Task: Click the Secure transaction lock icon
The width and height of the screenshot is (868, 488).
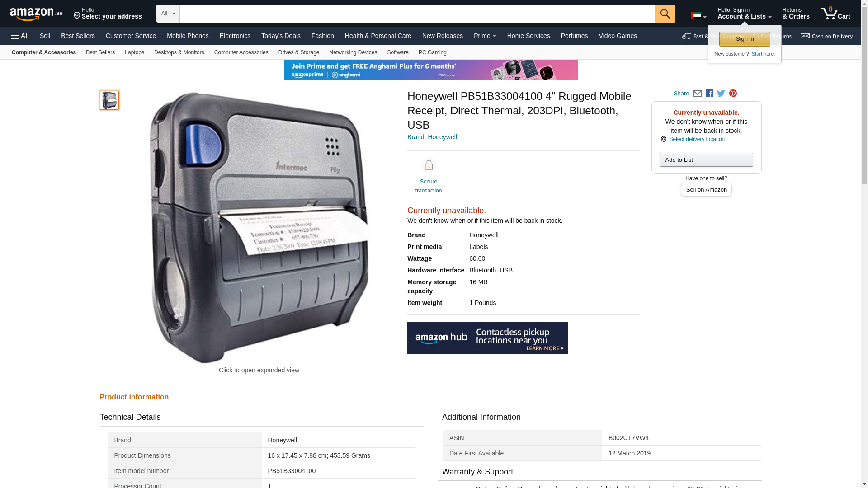Action: pos(428,165)
